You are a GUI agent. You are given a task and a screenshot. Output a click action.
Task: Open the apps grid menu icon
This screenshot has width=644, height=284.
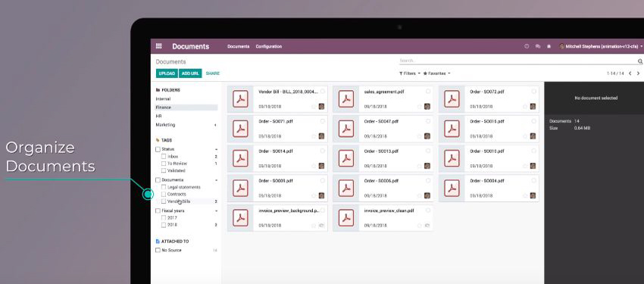pyautogui.click(x=159, y=46)
